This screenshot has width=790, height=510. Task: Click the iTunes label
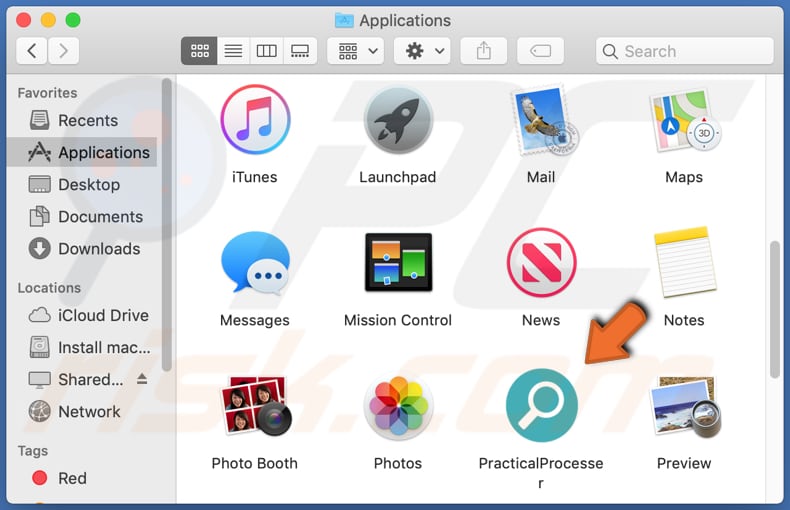(x=254, y=177)
